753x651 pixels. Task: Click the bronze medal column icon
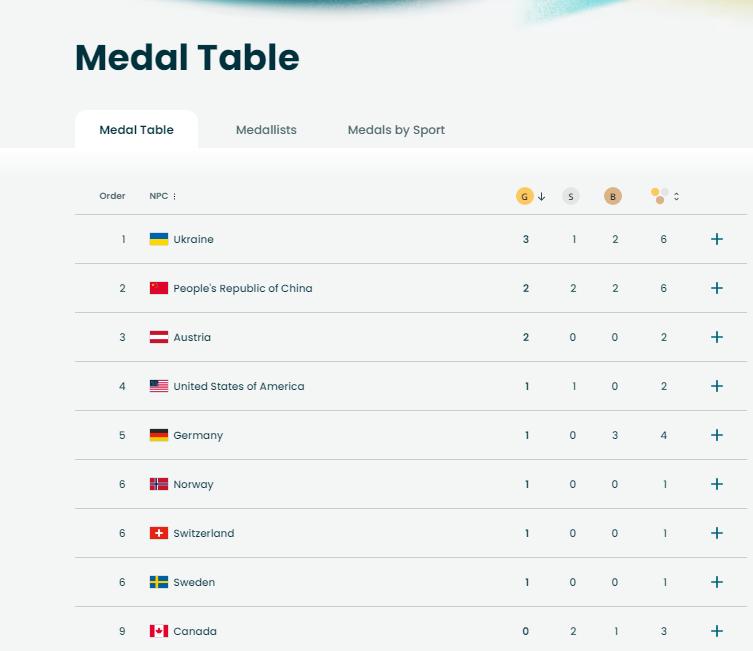pos(613,196)
